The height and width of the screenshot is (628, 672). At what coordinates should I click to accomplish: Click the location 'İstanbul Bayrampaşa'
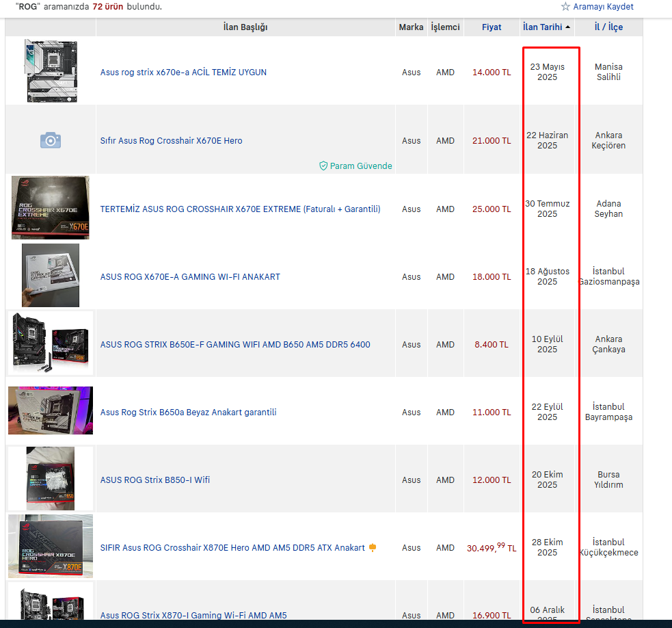coord(608,413)
